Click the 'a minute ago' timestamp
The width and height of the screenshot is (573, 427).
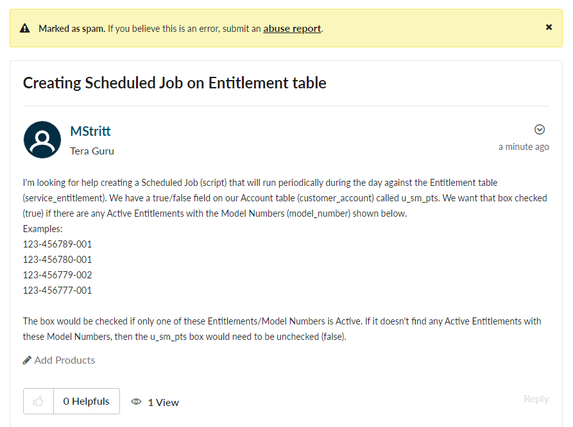point(524,147)
